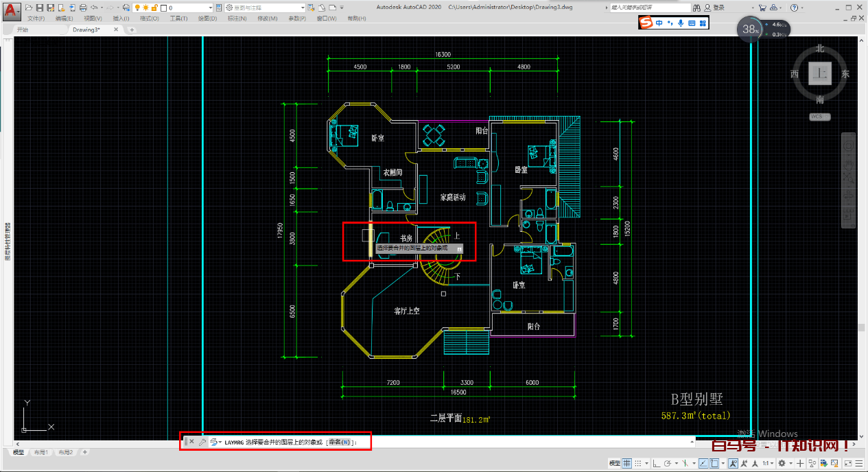Enable object snap in the status bar

tap(714, 463)
